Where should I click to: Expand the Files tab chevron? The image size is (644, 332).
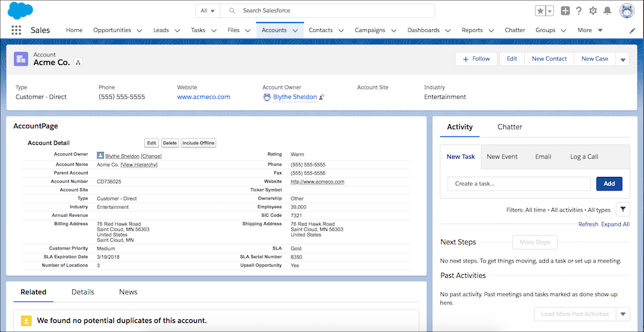click(248, 30)
